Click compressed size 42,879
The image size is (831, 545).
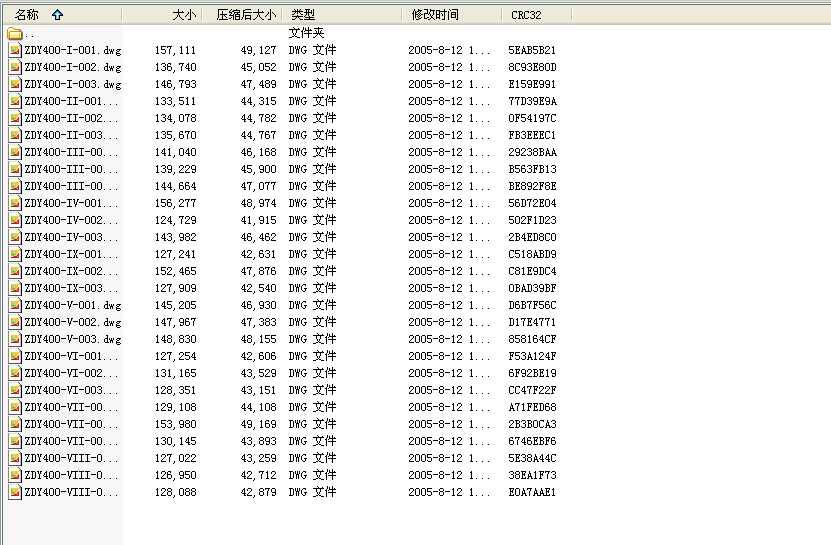259,492
